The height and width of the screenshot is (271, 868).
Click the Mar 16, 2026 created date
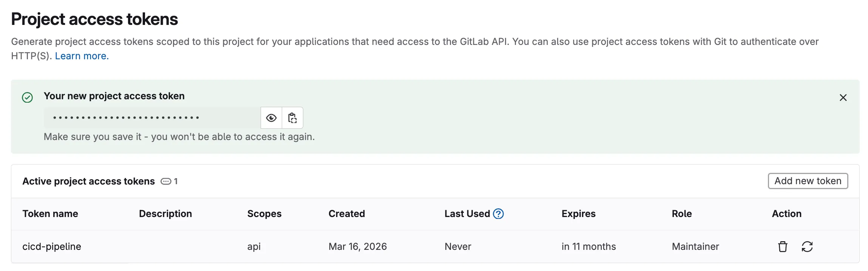coord(357,247)
